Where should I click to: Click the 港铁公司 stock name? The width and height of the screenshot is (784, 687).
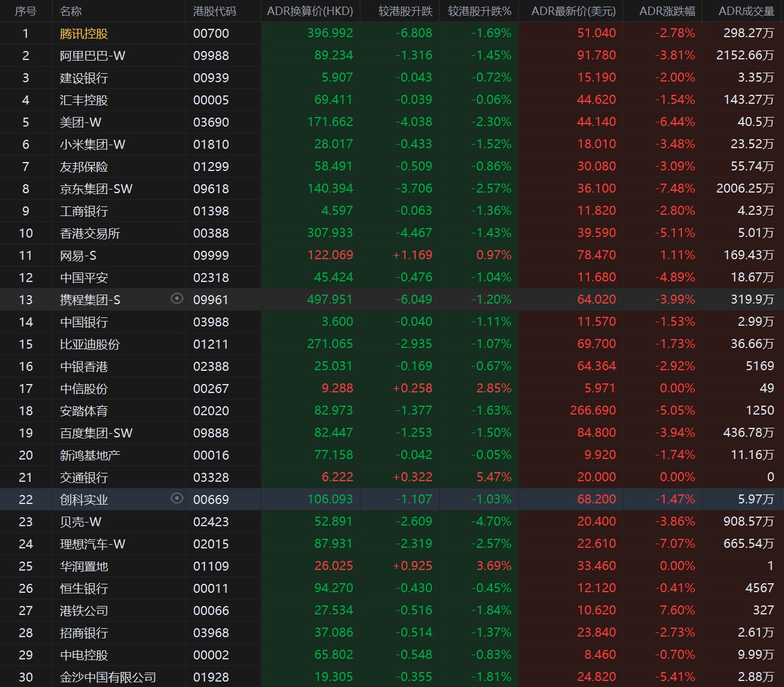[x=84, y=611]
